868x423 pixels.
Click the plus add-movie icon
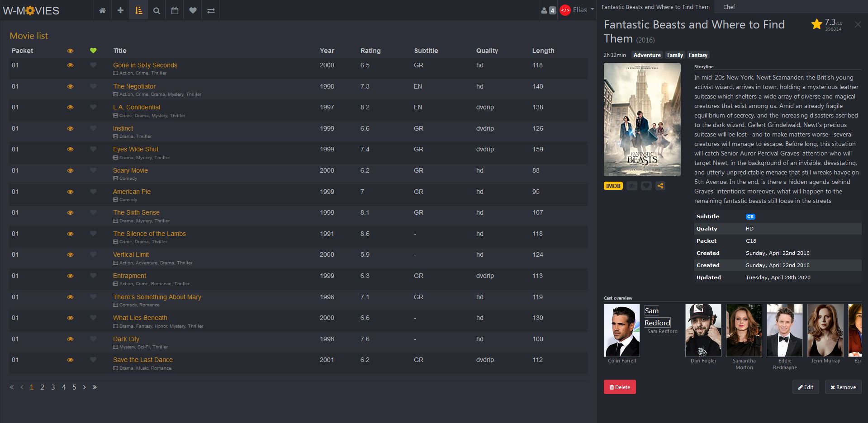pyautogui.click(x=120, y=10)
